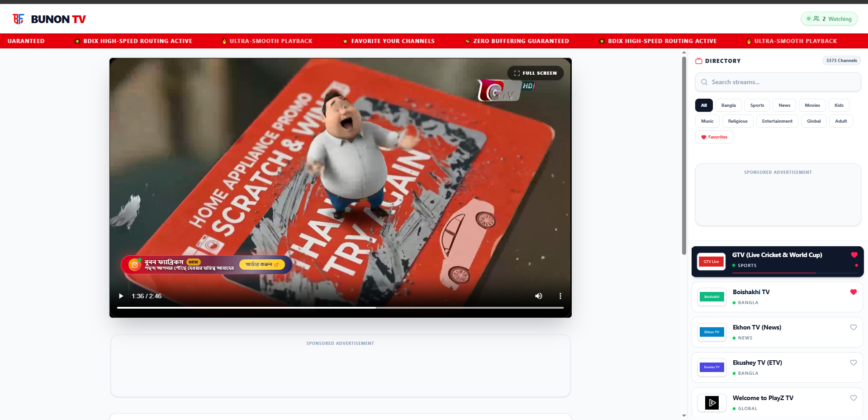
Task: Click the channel list scrollbar
Action: coord(684,155)
